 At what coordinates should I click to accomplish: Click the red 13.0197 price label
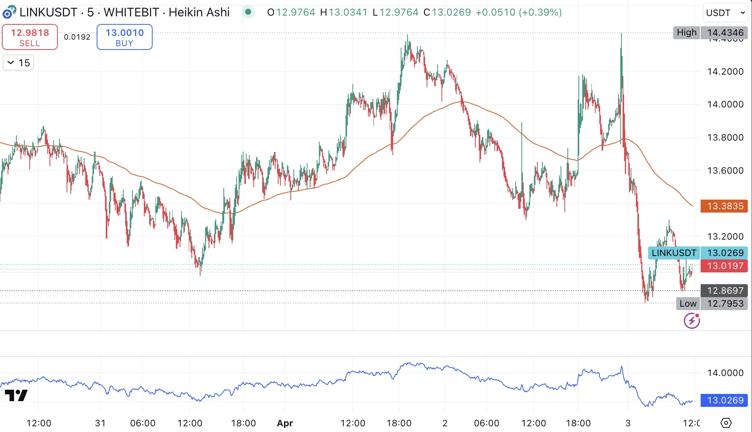(x=725, y=266)
